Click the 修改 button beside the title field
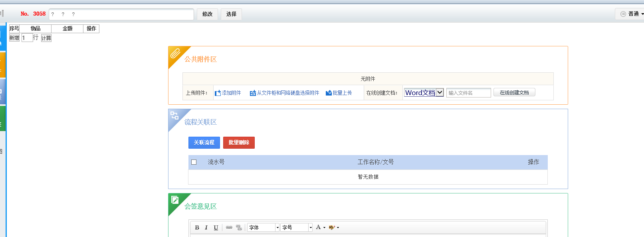The height and width of the screenshot is (237, 644). tap(207, 14)
